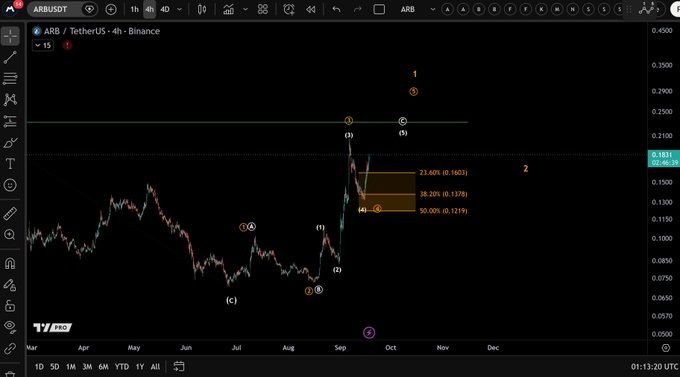Select the green horizontal resistance line

247,122
